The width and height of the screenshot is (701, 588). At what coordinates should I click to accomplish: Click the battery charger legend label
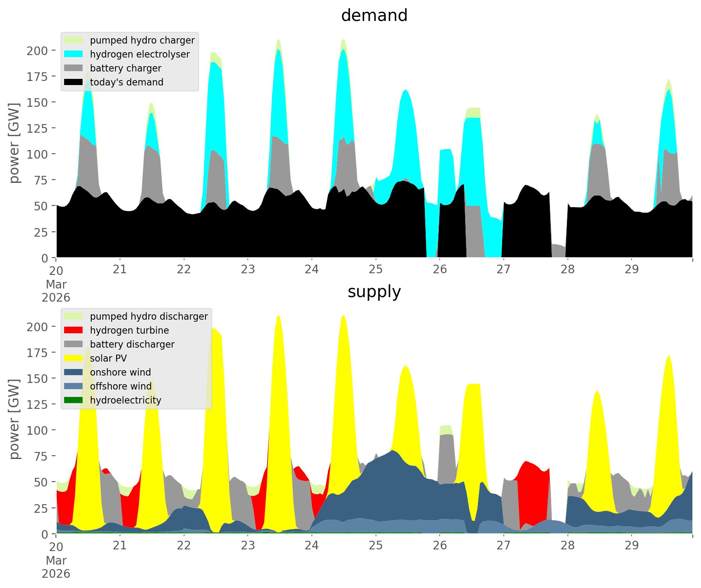click(125, 68)
